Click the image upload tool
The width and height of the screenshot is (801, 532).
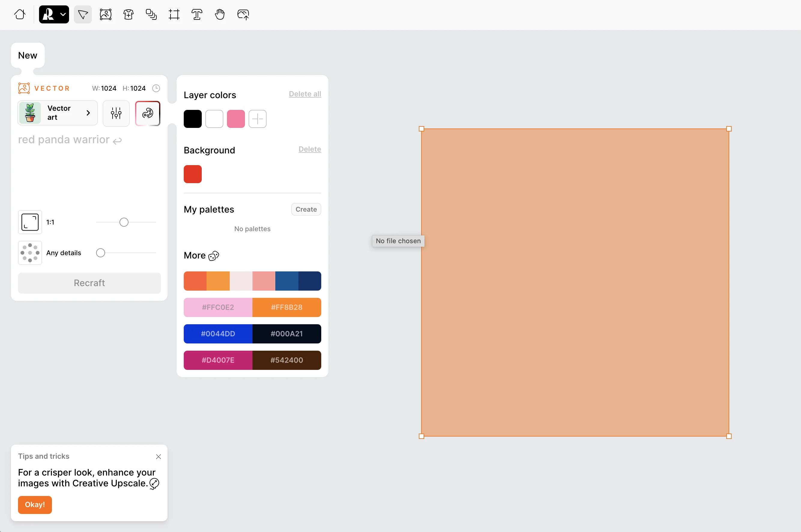[243, 15]
